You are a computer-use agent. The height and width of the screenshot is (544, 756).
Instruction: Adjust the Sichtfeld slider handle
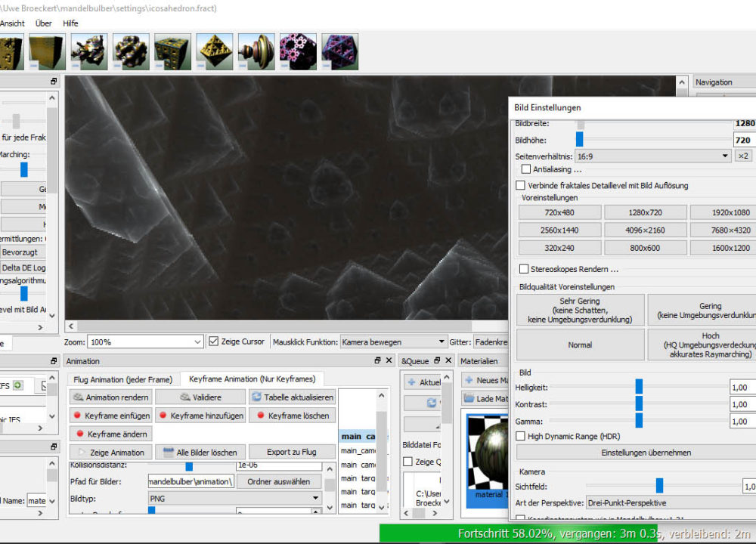tap(659, 486)
